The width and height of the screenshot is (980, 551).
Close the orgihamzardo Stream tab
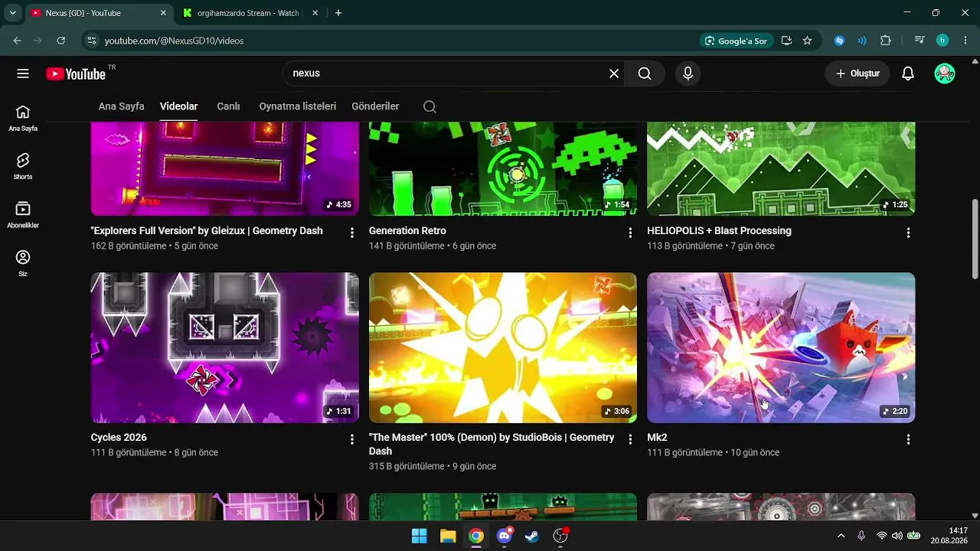pyautogui.click(x=316, y=13)
